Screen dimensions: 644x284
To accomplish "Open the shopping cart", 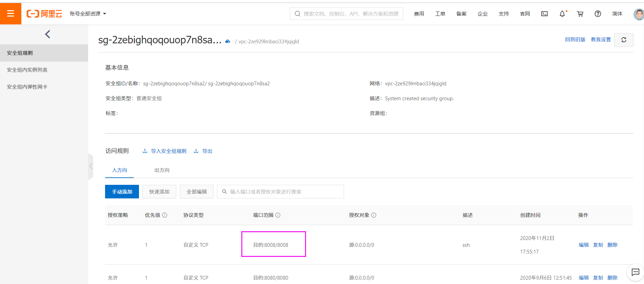I will pos(580,14).
